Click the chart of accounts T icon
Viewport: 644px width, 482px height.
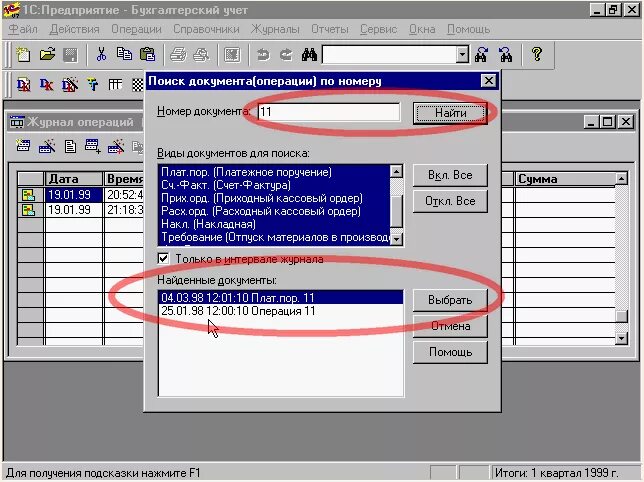click(x=93, y=85)
